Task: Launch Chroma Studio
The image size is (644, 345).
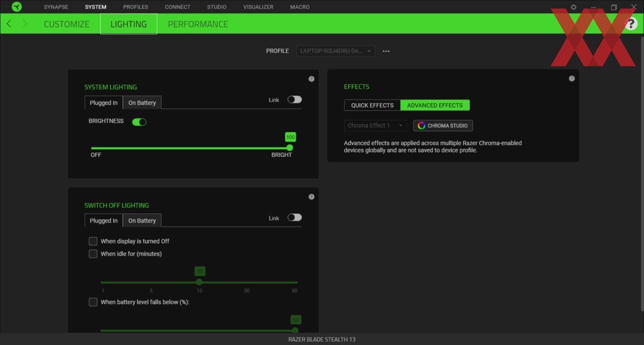Action: pyautogui.click(x=443, y=126)
